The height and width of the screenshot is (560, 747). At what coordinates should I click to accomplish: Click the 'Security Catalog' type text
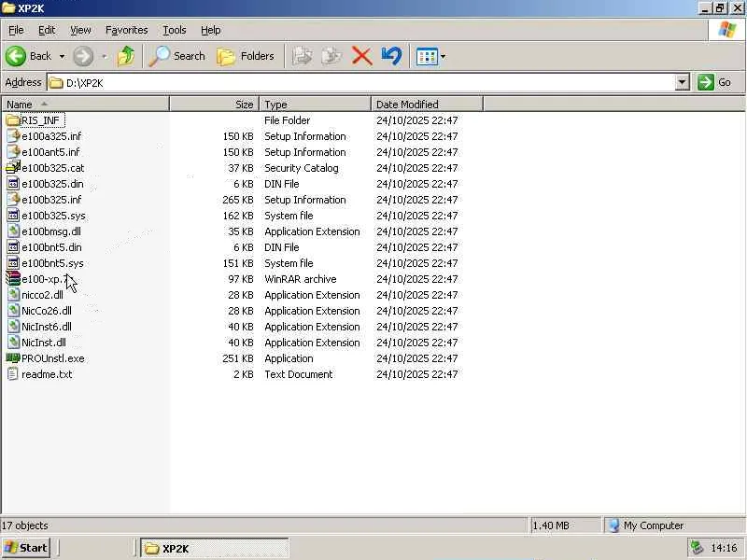click(x=302, y=168)
